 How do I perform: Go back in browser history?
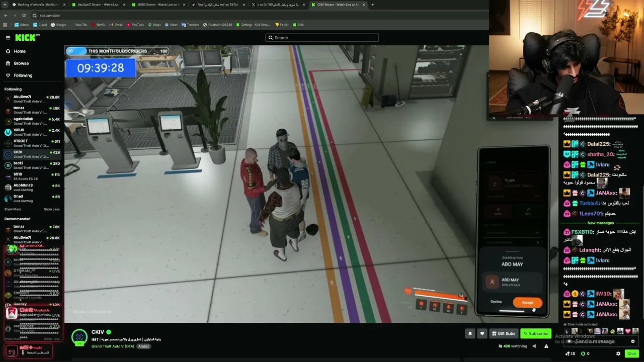point(6,16)
